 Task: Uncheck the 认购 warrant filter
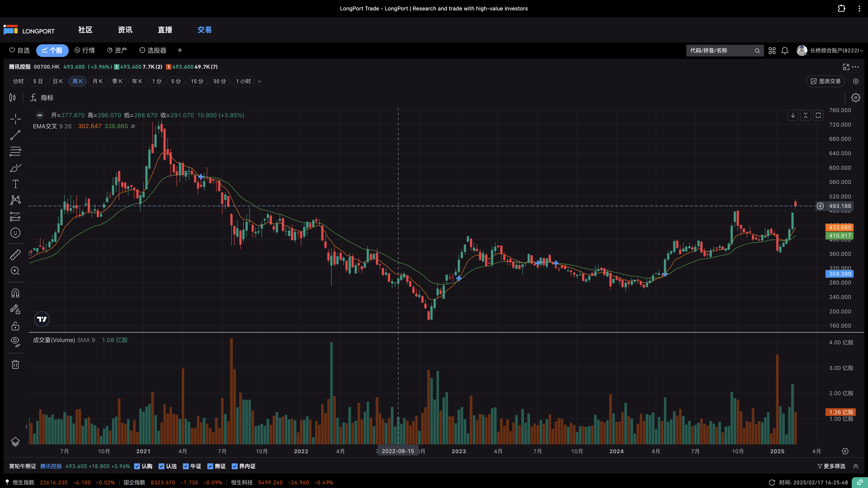coord(137,466)
